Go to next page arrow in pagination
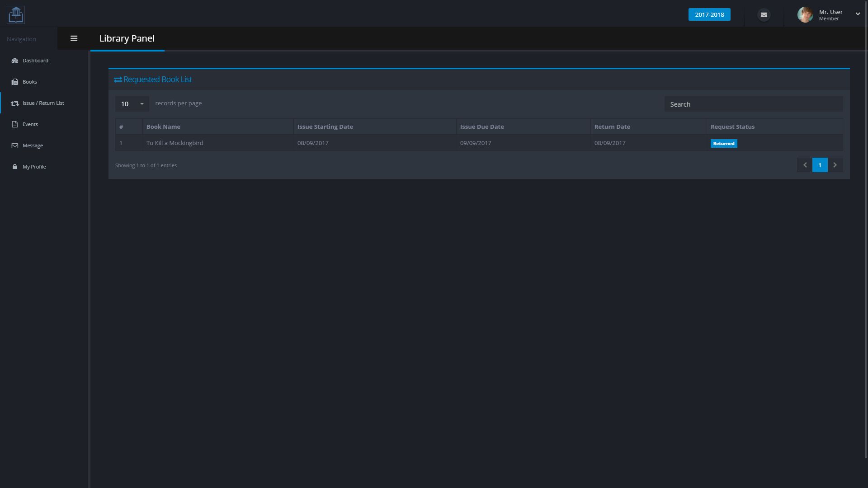 coord(835,165)
